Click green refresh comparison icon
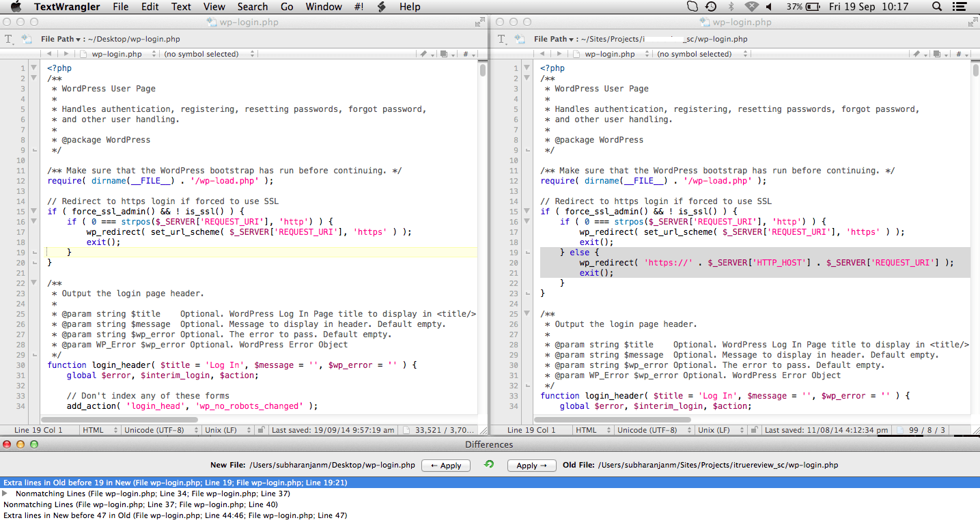980x529 pixels. (x=488, y=465)
